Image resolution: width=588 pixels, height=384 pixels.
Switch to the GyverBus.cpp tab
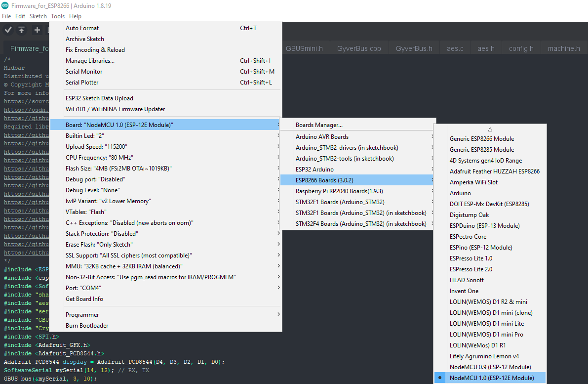coord(359,48)
